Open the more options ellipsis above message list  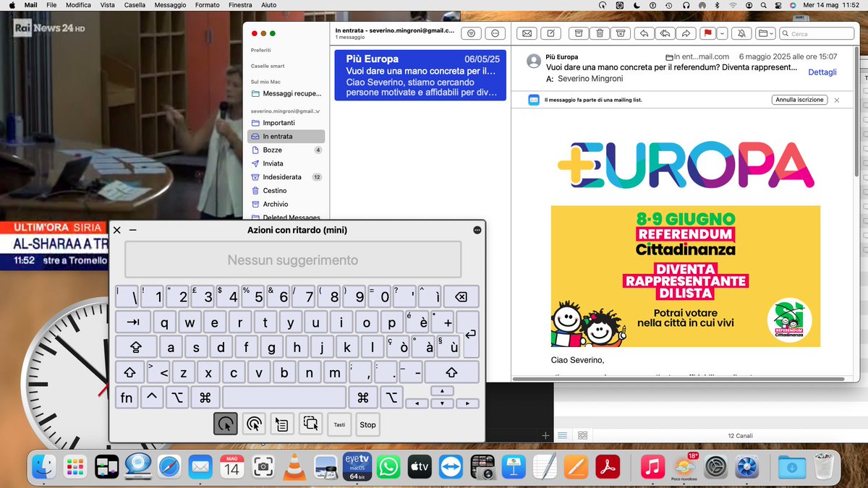495,33
